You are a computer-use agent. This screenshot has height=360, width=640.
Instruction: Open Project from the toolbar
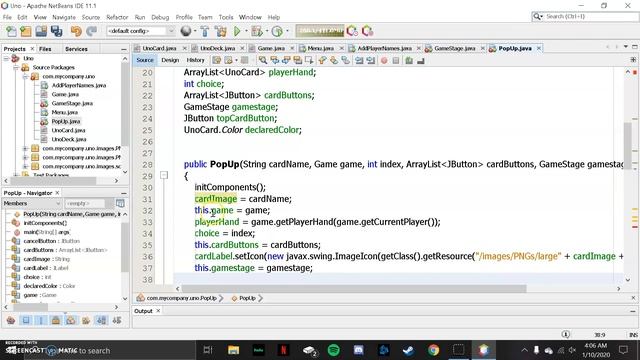coord(41,31)
